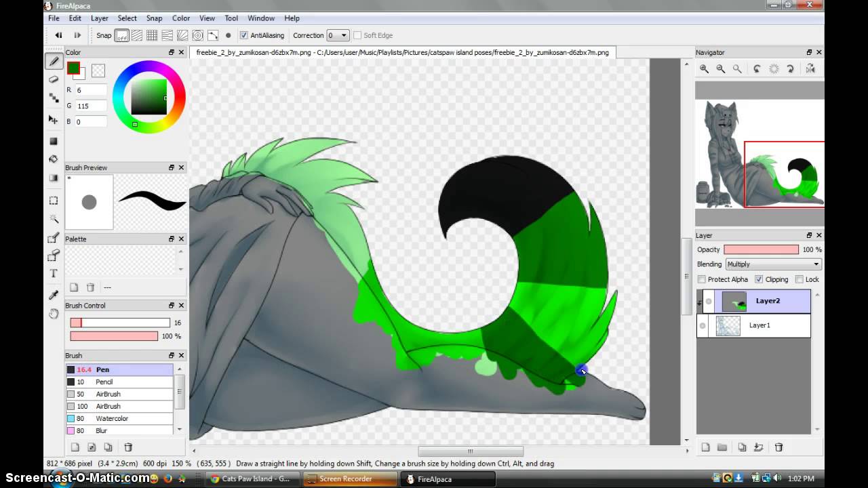Pick the Dot tool
Viewport: 868px width, 488px height.
[54, 98]
